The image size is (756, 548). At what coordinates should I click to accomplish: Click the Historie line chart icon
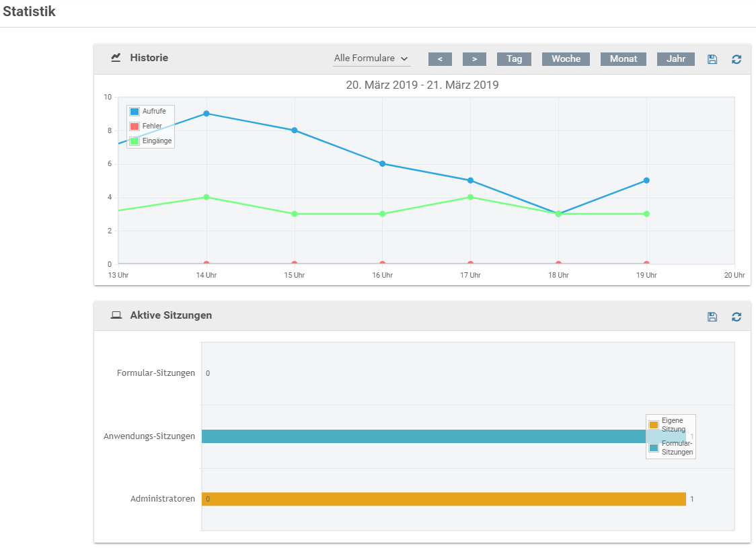point(116,58)
